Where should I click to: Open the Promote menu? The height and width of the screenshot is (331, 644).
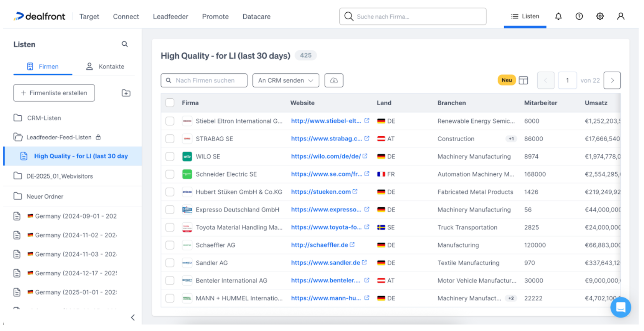215,17
